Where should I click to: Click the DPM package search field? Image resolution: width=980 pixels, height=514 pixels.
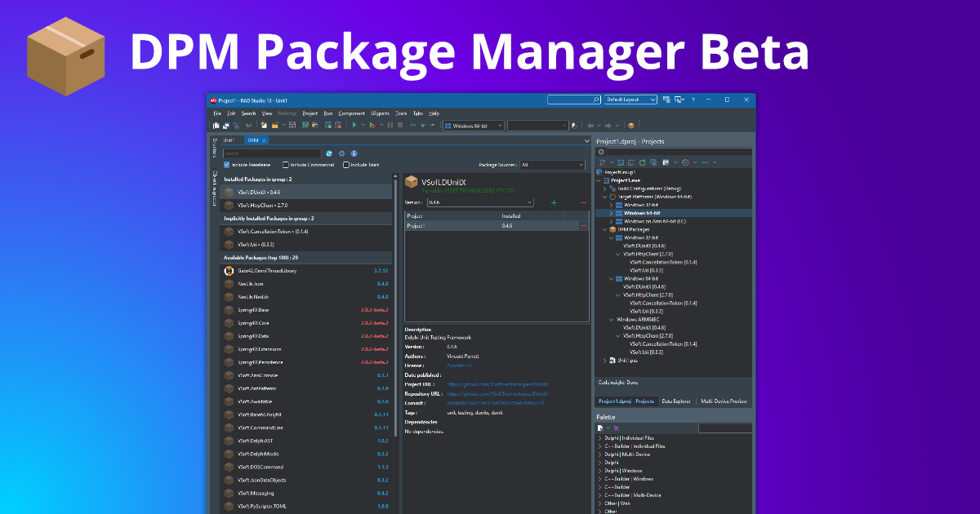point(272,153)
